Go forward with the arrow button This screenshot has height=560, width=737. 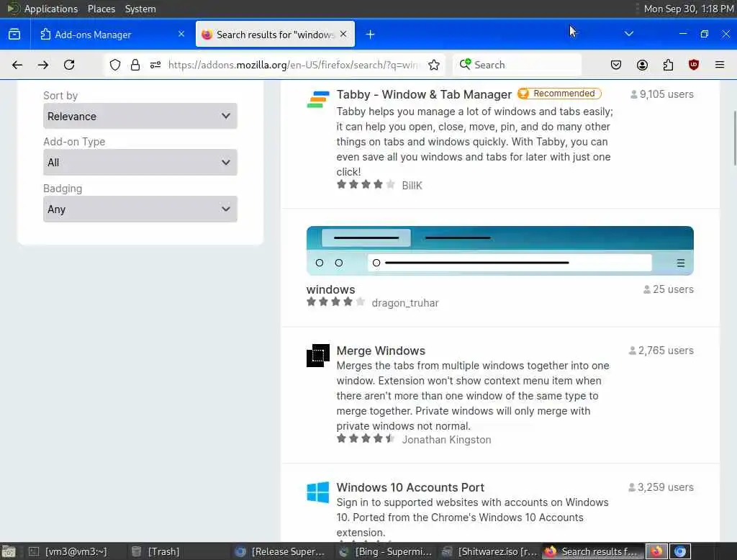(x=43, y=65)
